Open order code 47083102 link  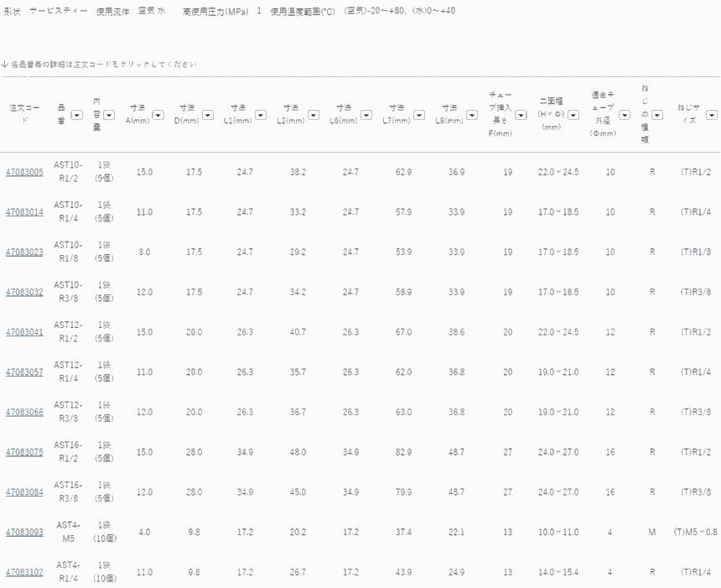coord(24,573)
